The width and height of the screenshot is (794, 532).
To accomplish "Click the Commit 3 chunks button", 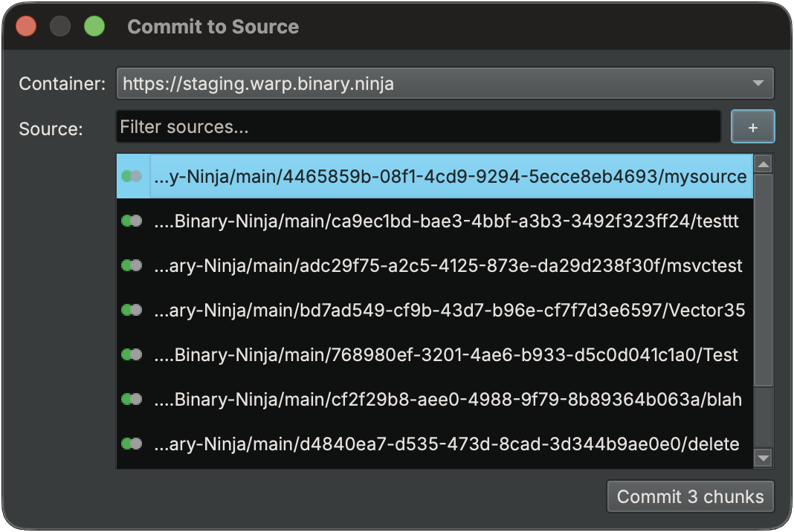I will tap(690, 496).
